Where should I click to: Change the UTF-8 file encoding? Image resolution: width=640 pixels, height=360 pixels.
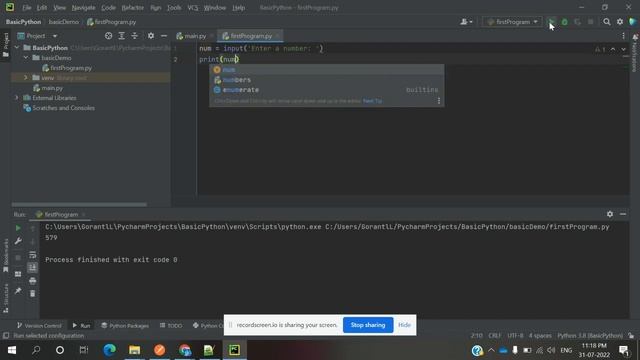515,336
